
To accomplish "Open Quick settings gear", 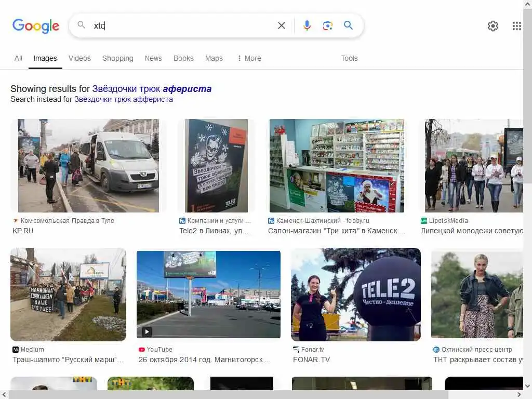I will coord(493,26).
